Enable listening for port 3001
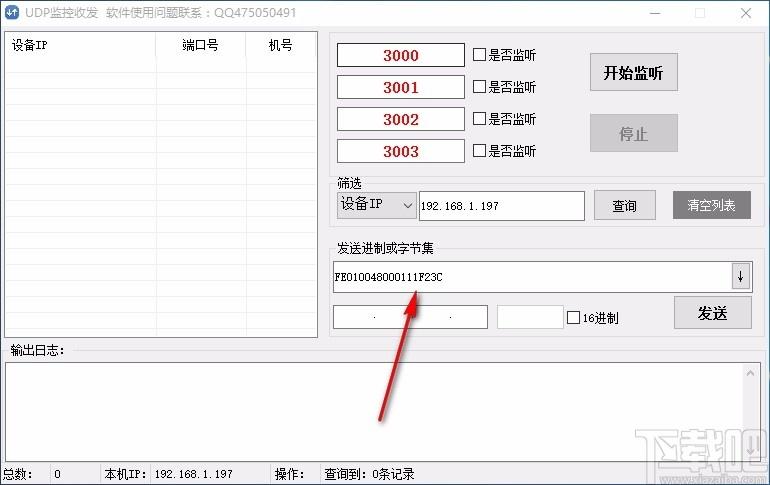The height and width of the screenshot is (485, 770). [x=479, y=86]
